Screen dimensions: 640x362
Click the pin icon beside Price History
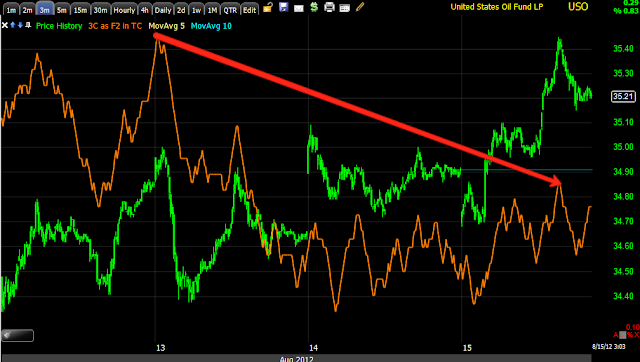pos(28,25)
